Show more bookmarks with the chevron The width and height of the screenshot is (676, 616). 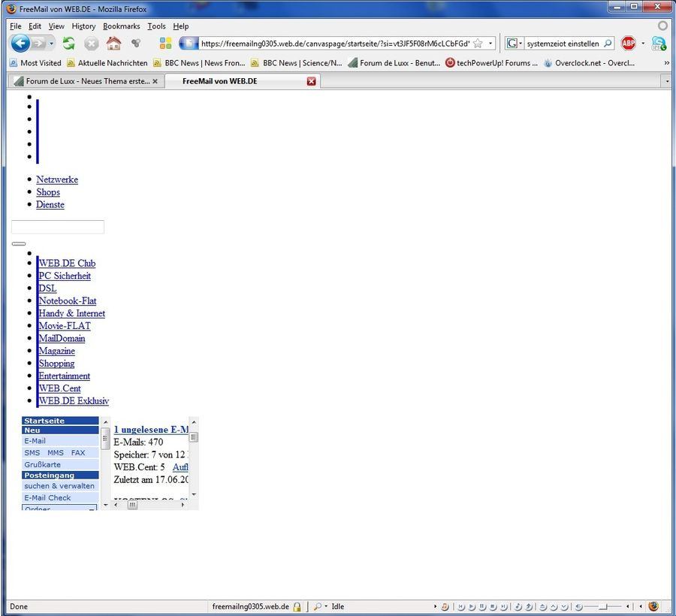click(x=666, y=63)
